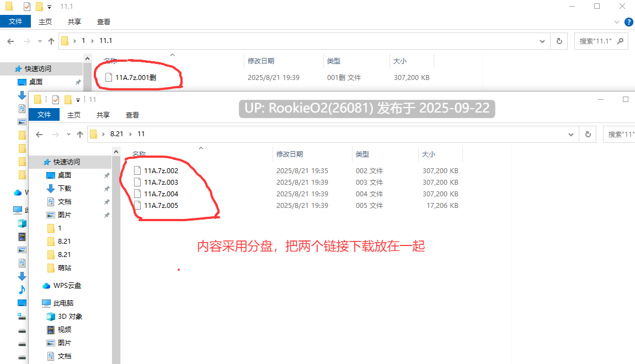Screen dimensions: 635x364
Task: Go forward in the 11 window
Action: (56, 135)
